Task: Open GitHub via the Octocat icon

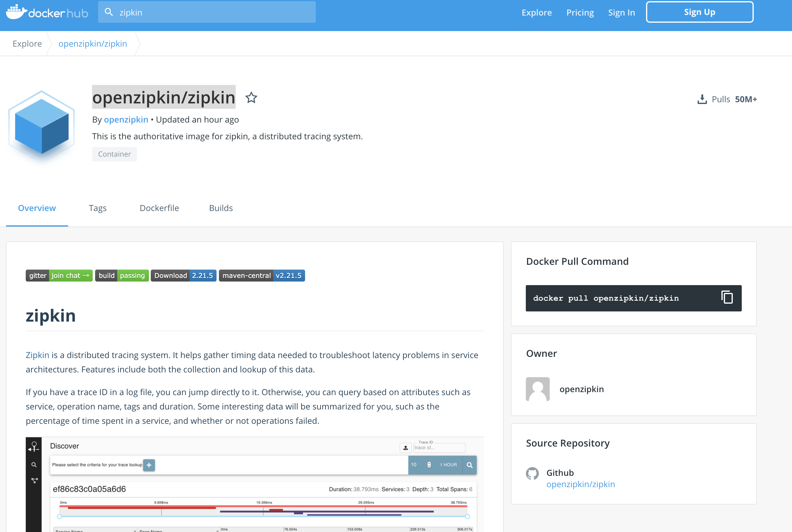Action: pyautogui.click(x=532, y=474)
